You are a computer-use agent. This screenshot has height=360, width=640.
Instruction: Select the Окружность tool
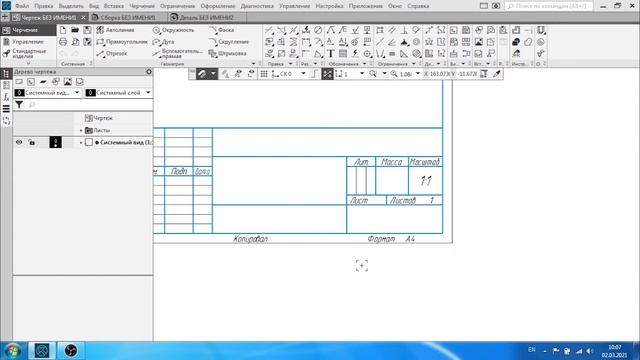click(173, 30)
